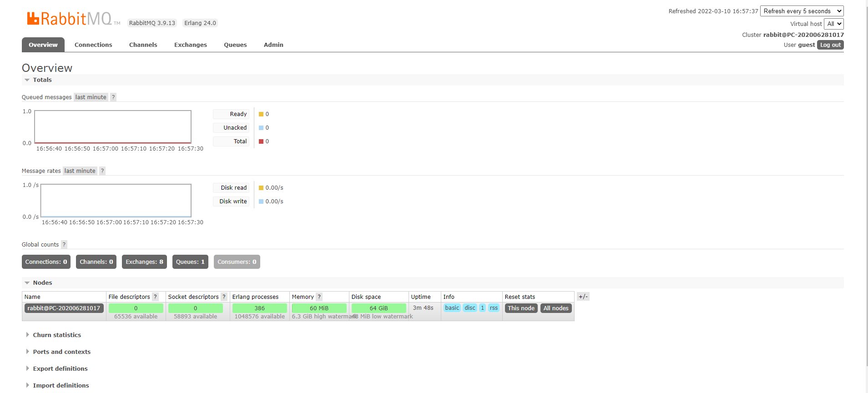View Exchanges count of 8
The height and width of the screenshot is (393, 868).
click(144, 262)
